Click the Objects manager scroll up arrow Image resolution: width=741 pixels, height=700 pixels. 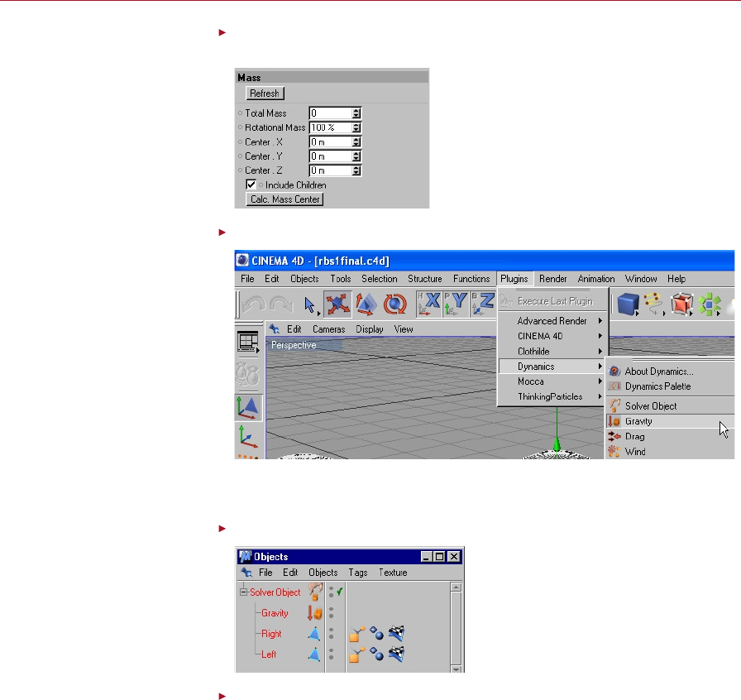(x=456, y=587)
